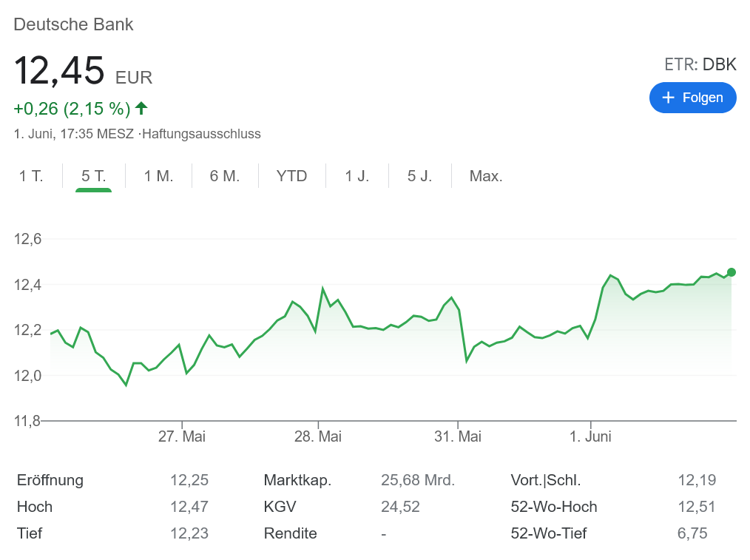Viewport: 750px width, 560px height.
Task: Choose the 1 J. one-year range
Action: coord(357,176)
